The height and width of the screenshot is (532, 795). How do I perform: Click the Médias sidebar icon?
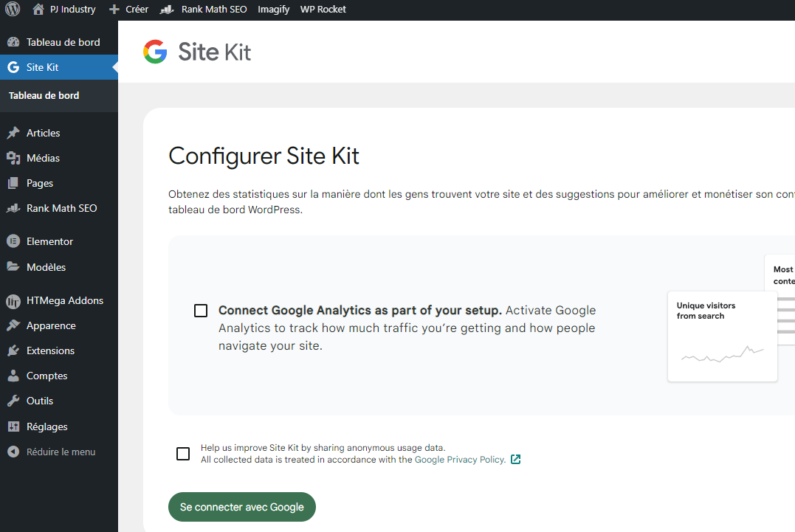(x=13, y=158)
